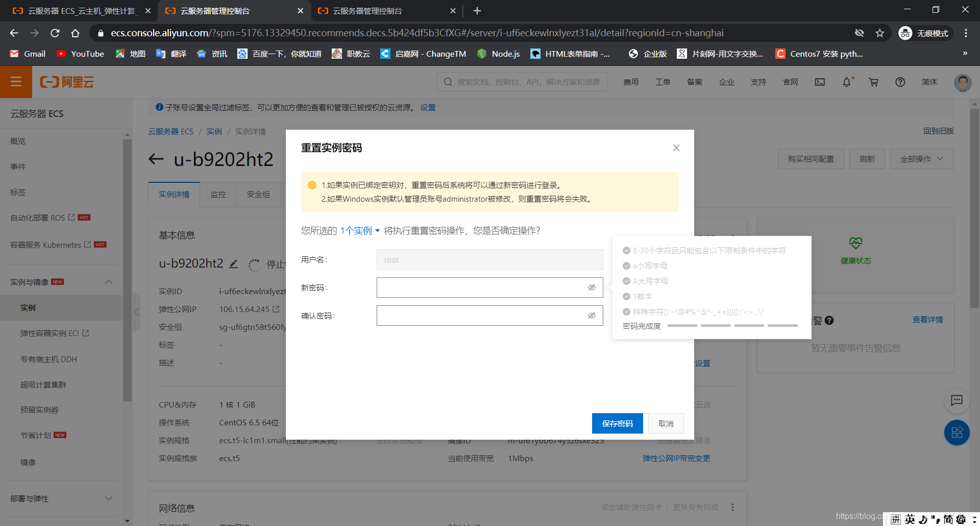Click the Cloud Shell terminal icon
The width and height of the screenshot is (980, 526).
(819, 82)
